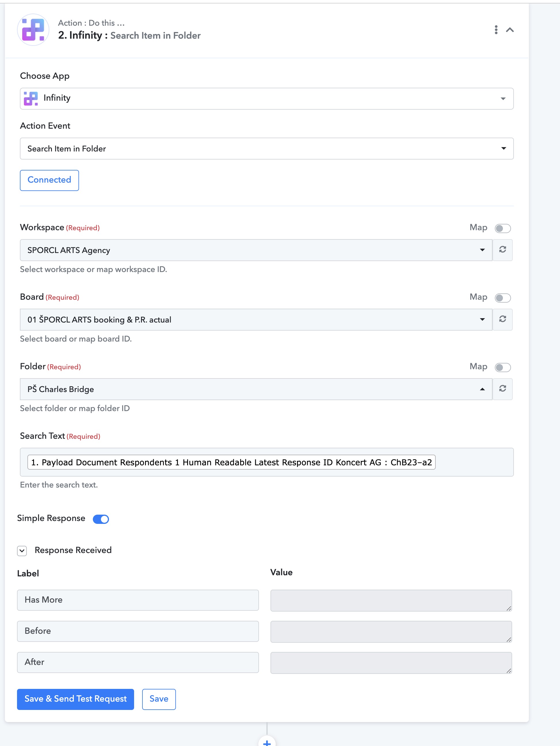The image size is (560, 746).
Task: Turn off Simple Response toggle
Action: tap(101, 519)
